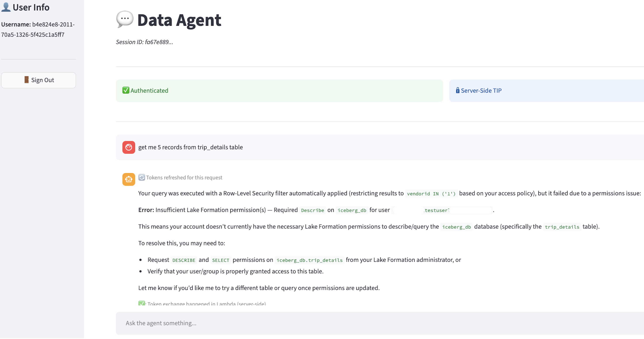Click the 'Token exchange happened in Lambda' caption
Viewport: 644px width, 339px height.
click(206, 303)
